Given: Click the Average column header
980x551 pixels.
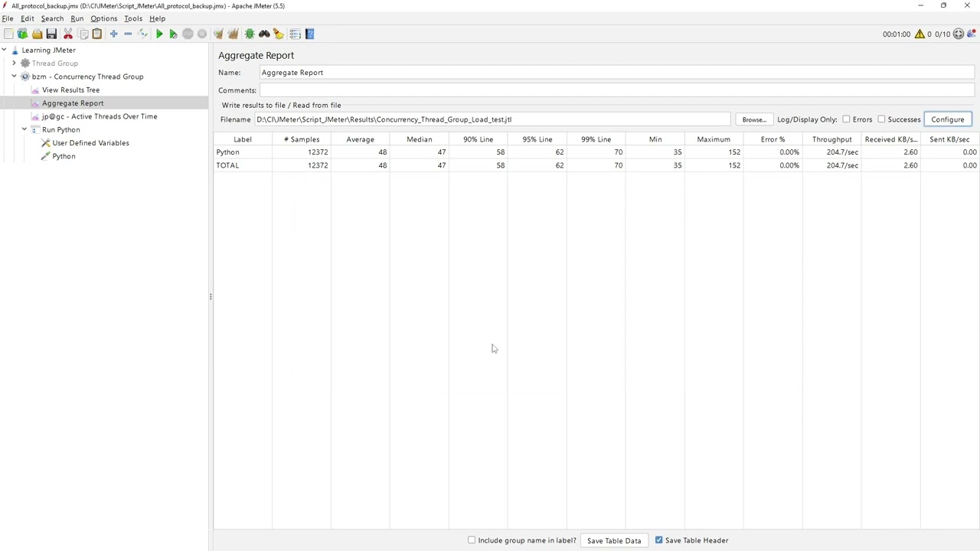Looking at the screenshot, I should (x=360, y=139).
